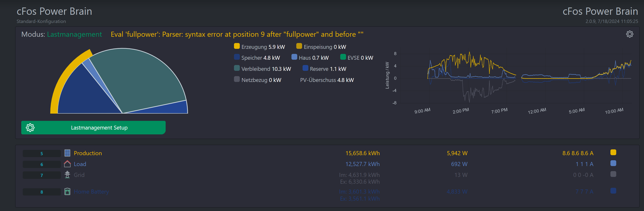Toggle Einspeisung legend entry
Image resolution: width=644 pixels, height=211 pixels.
coord(321,47)
